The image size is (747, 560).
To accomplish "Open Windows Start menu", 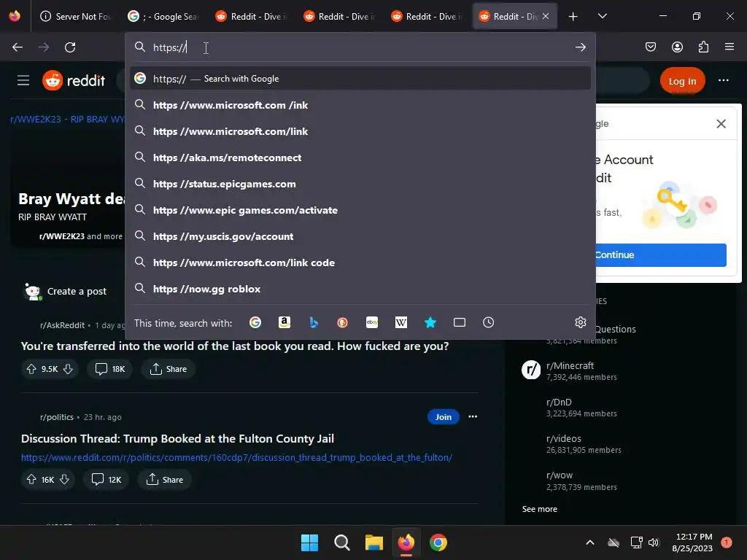I will 309,542.
